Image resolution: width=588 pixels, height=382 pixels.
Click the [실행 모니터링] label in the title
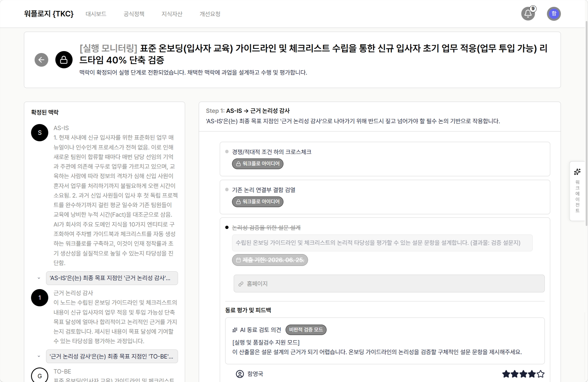[108, 48]
